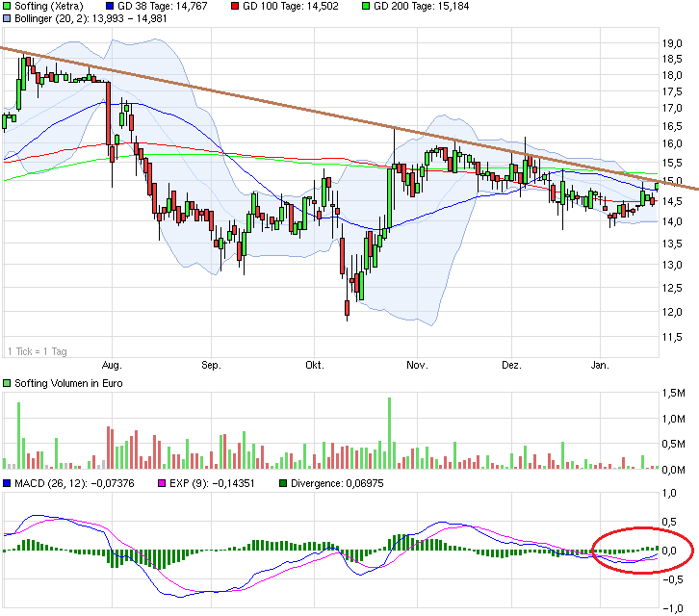Click the blue MACD legend swatch
This screenshot has width=699, height=616.
point(7,483)
